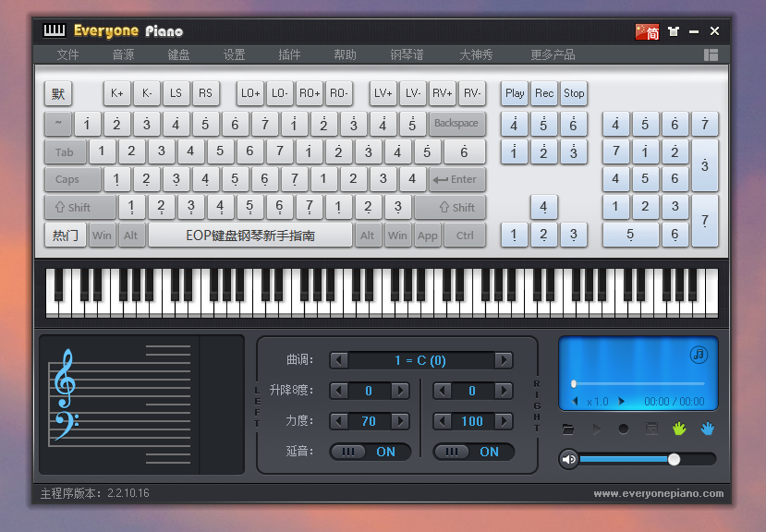Click the Play button
The height and width of the screenshot is (532, 766).
pos(515,93)
